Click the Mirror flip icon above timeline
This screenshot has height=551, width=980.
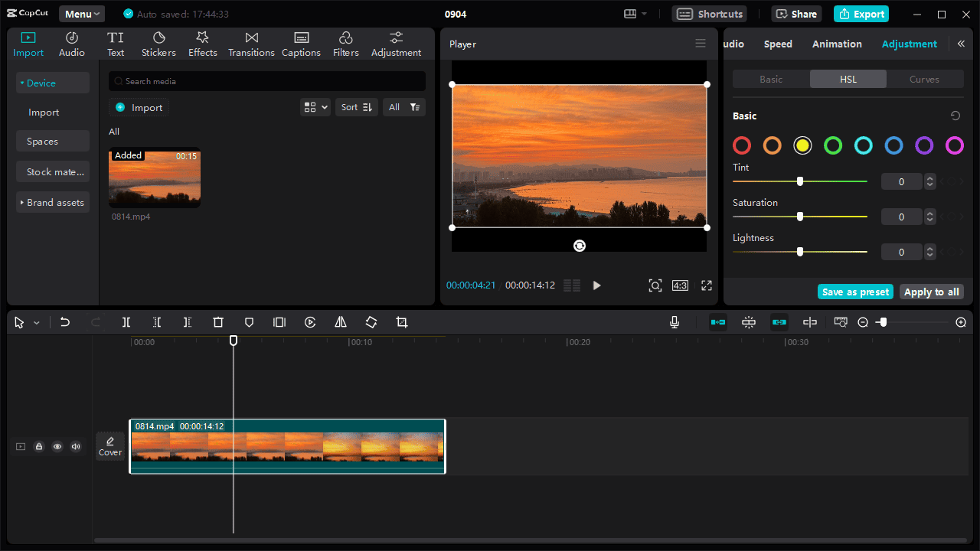tap(341, 322)
